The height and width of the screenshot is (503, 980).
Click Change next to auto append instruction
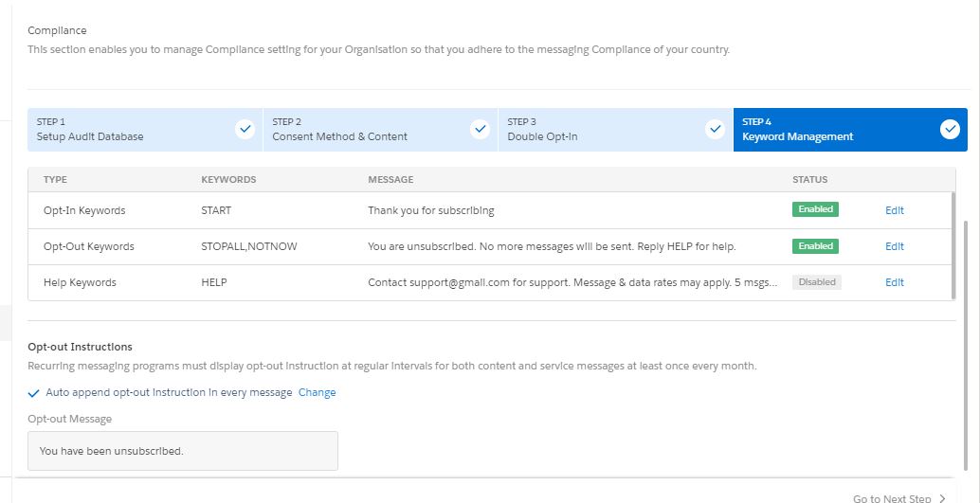coord(317,392)
